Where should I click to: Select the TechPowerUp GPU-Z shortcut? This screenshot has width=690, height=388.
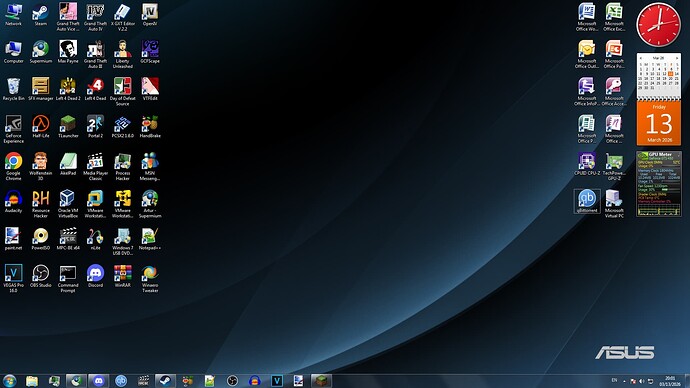(614, 166)
